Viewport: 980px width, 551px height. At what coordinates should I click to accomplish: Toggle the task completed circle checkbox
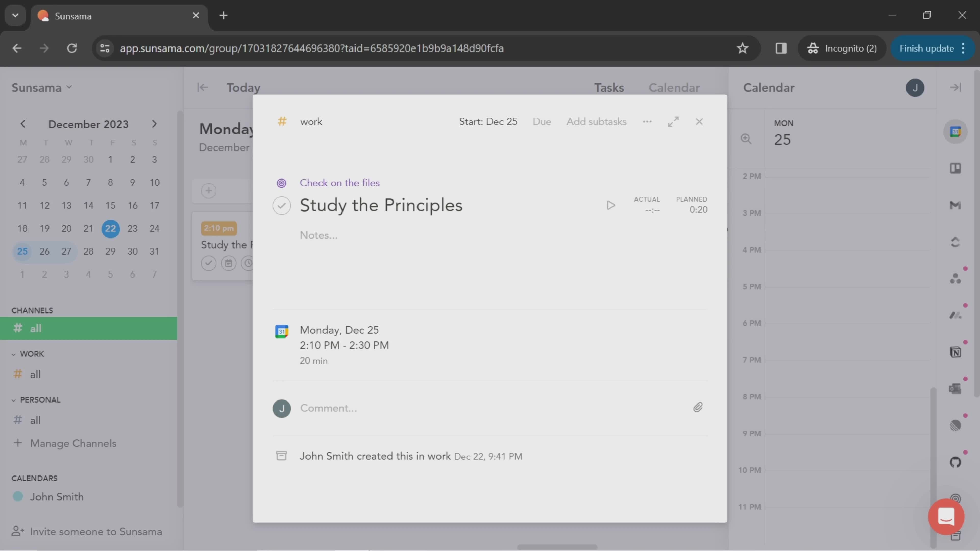(x=282, y=205)
